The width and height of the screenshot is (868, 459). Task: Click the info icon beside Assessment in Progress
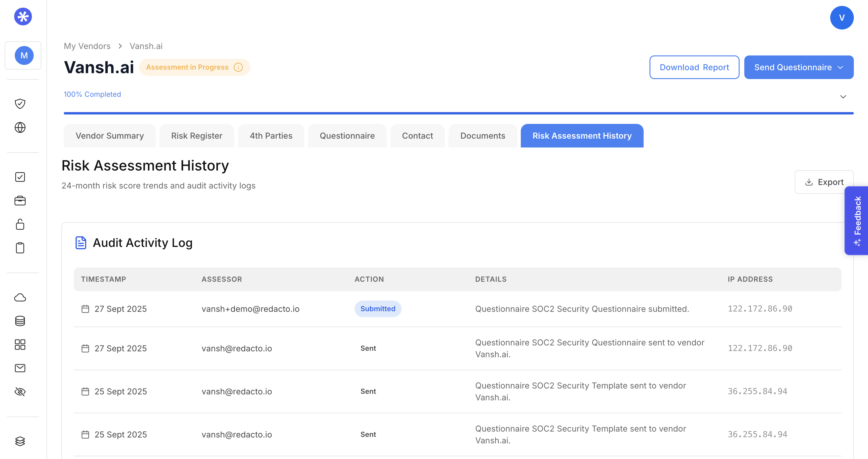pos(238,67)
